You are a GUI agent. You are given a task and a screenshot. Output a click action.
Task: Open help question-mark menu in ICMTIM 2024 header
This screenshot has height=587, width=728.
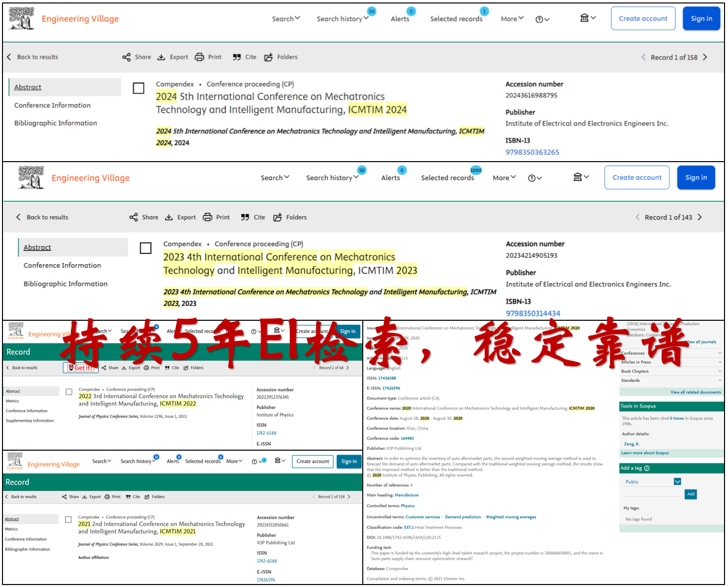[x=542, y=19]
